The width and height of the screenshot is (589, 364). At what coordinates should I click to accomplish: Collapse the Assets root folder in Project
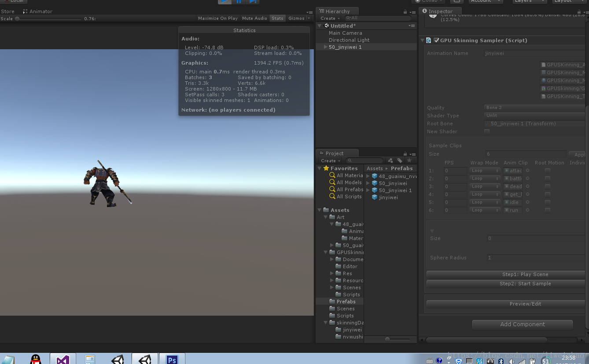[x=320, y=210]
